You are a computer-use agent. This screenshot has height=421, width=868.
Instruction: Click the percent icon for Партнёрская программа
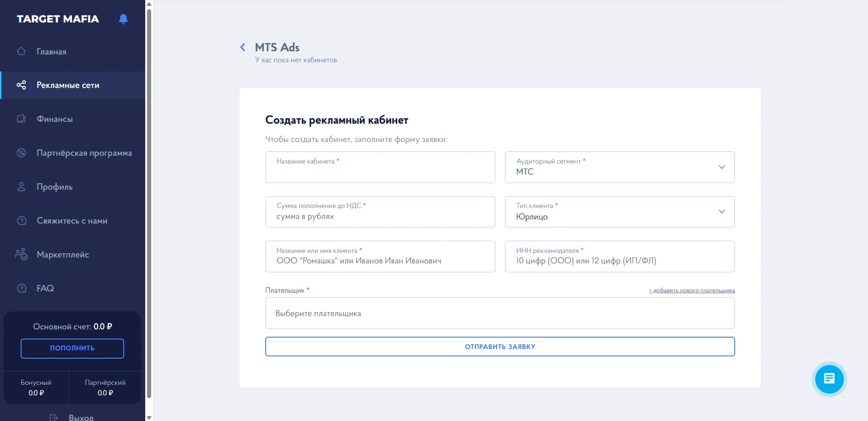[x=21, y=153]
